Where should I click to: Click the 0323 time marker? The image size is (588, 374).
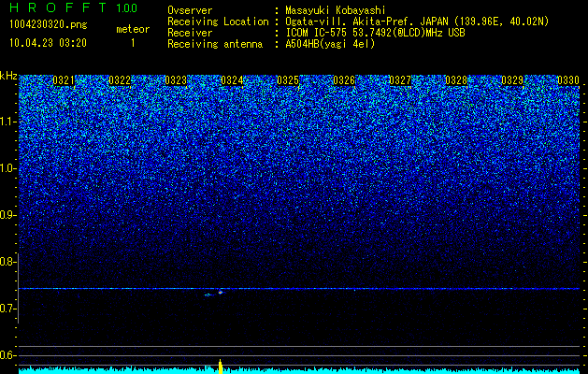point(176,80)
